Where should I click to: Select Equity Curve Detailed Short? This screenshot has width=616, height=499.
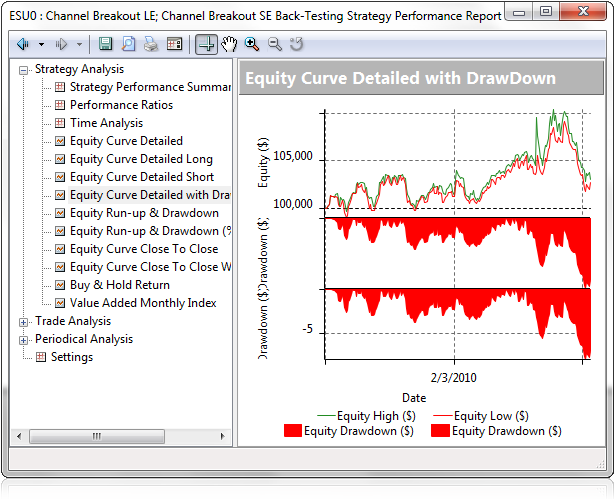(x=142, y=177)
